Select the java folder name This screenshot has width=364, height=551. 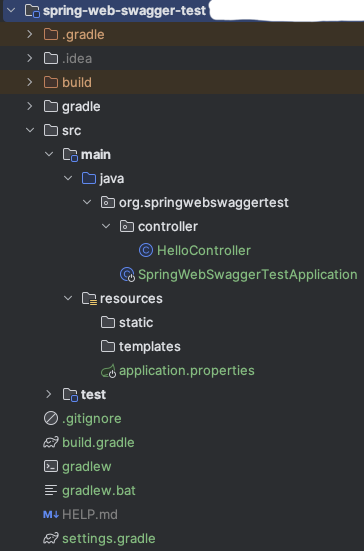point(112,179)
